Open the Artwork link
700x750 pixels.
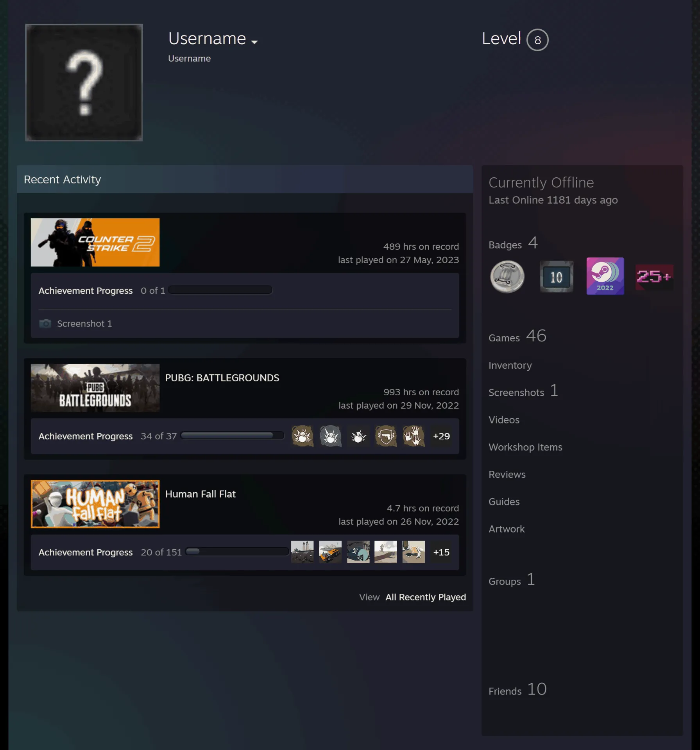point(507,529)
